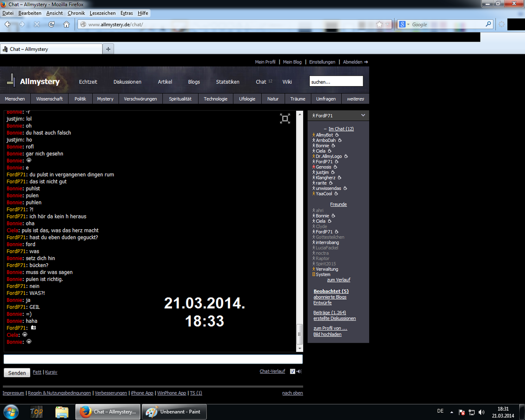Click the Fett bold link
The width and height of the screenshot is (525, 420).
pyautogui.click(x=37, y=372)
